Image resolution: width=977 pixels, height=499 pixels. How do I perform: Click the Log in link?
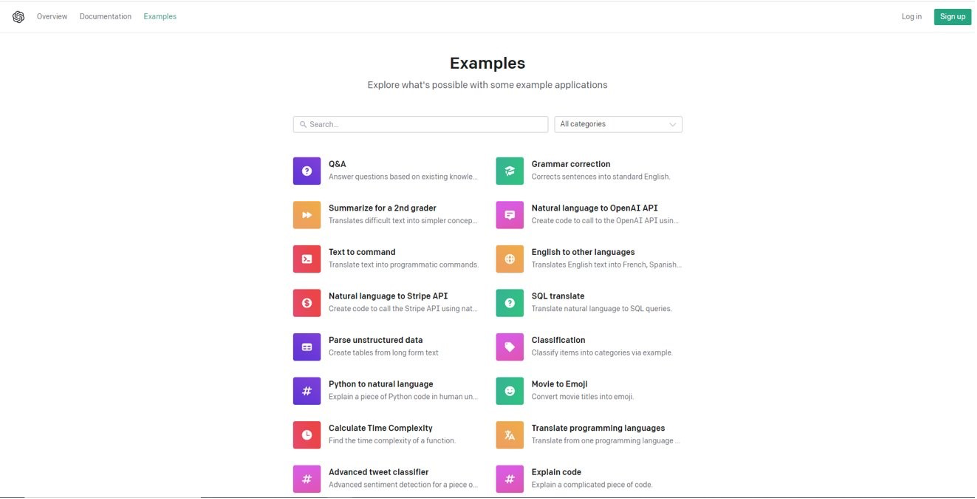click(x=912, y=17)
